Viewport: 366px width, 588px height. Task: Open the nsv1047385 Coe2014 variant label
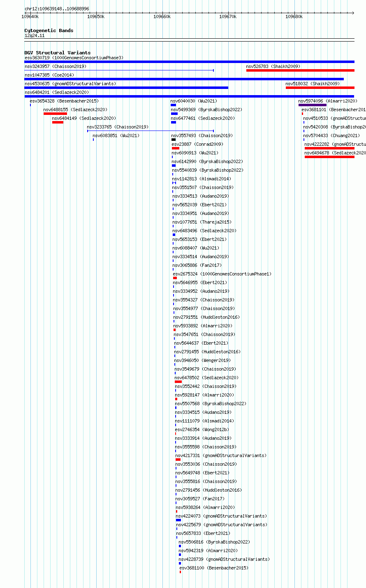point(49,75)
